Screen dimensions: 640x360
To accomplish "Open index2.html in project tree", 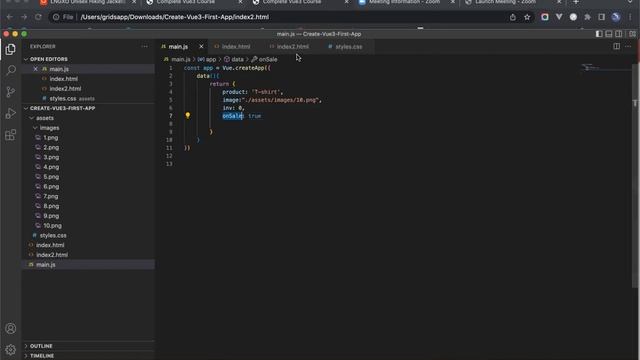I will click(52, 255).
